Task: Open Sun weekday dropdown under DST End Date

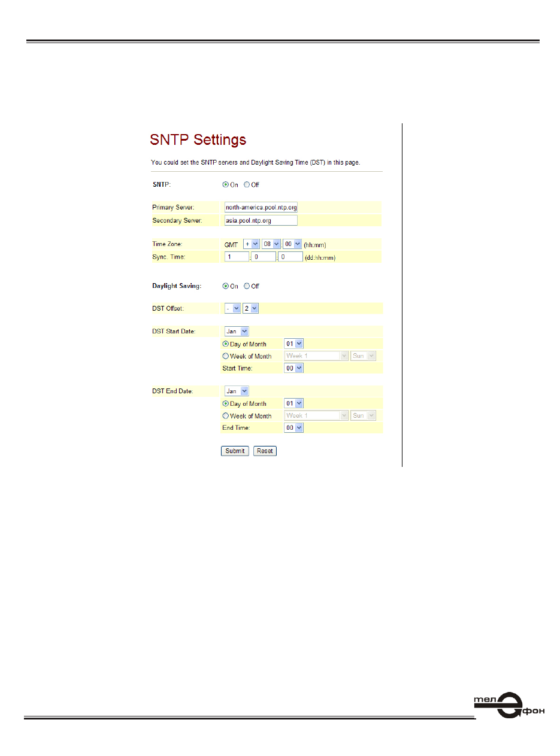Action: (364, 416)
